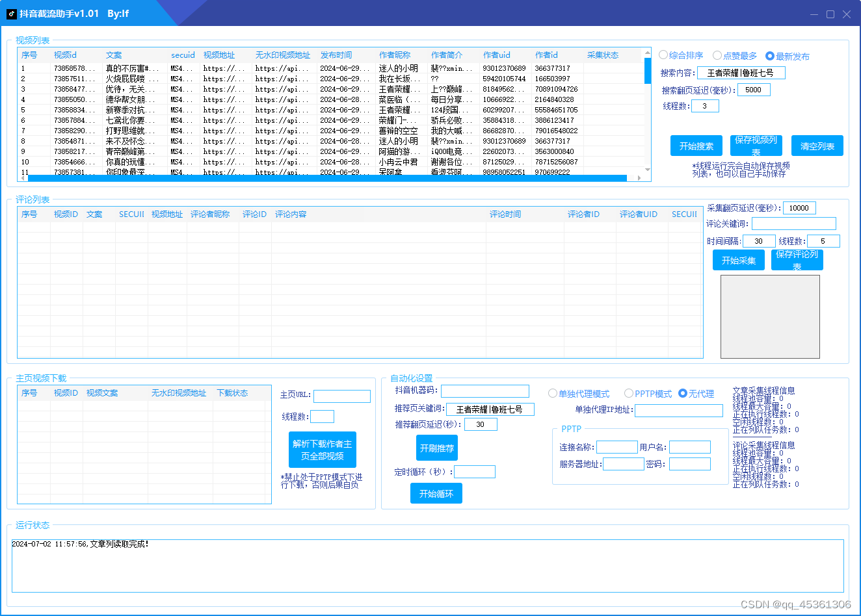The width and height of the screenshot is (861, 616).
Task: Click the search 线程数 field showing 3
Action: [705, 106]
